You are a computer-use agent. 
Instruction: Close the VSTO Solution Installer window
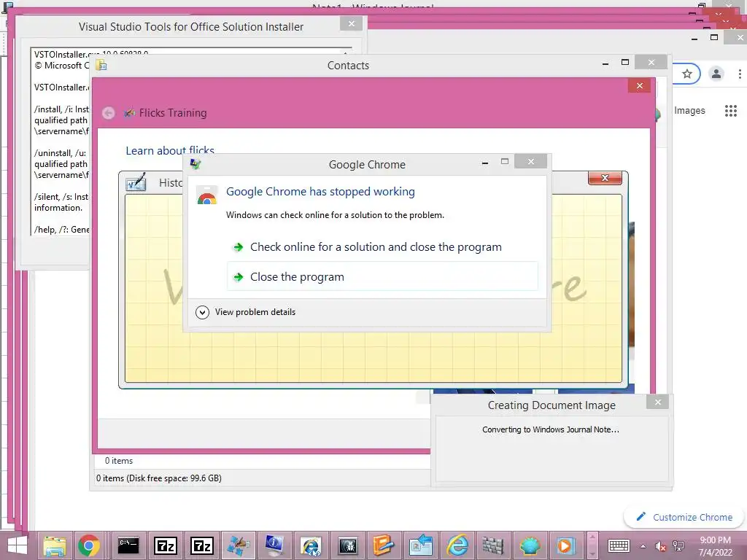(351, 23)
